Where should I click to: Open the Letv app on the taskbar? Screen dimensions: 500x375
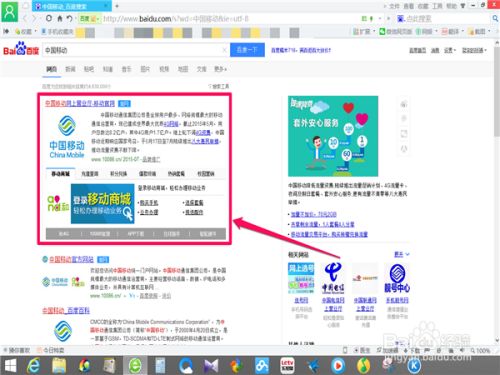coord(287,366)
